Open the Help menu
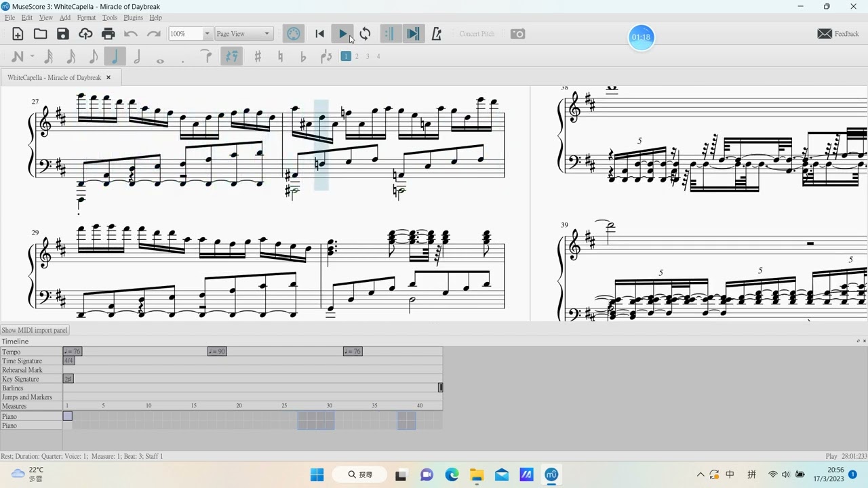868x488 pixels. [x=155, y=18]
